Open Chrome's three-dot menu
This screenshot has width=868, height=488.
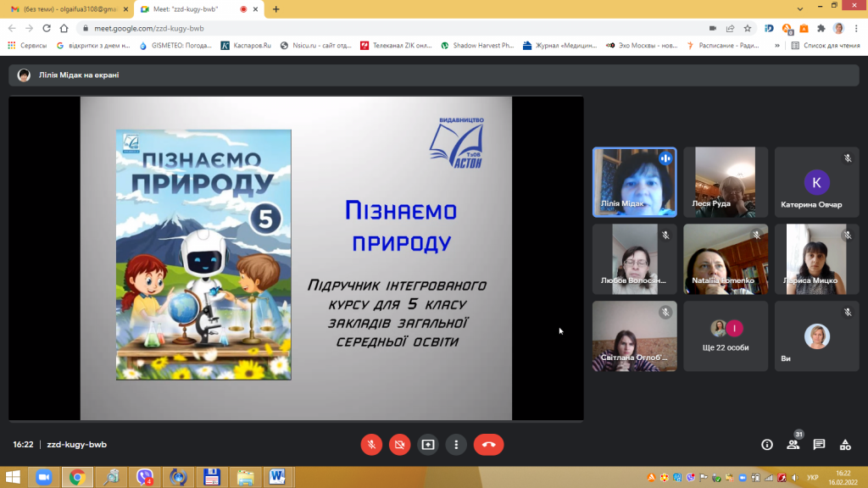pyautogui.click(x=856, y=28)
